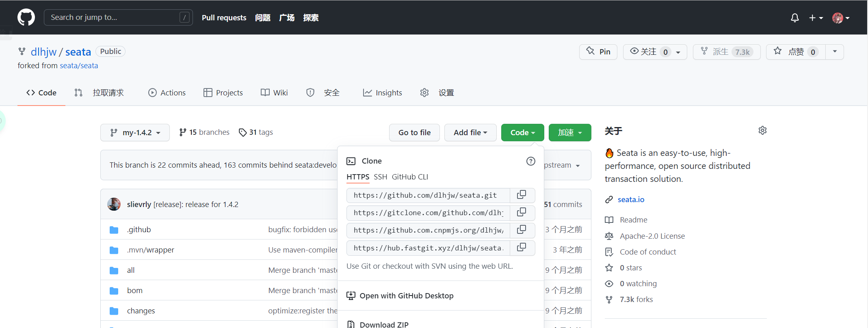Copy the hub.fastgit.xyz clone URL
Screen dimensions: 868x328
pyautogui.click(x=522, y=248)
